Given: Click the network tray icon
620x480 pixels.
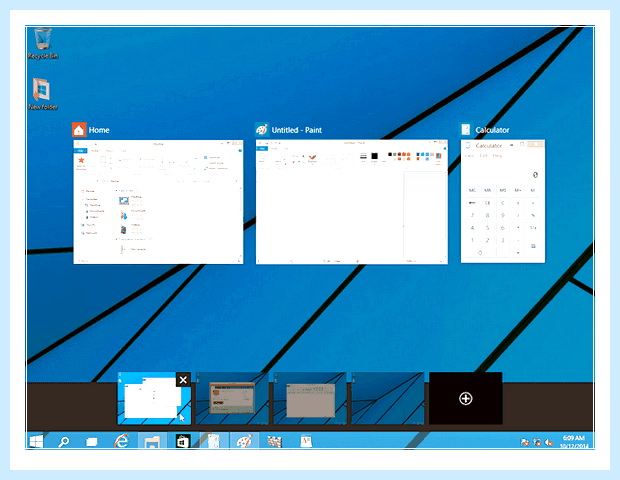Looking at the screenshot, I should coord(537,442).
